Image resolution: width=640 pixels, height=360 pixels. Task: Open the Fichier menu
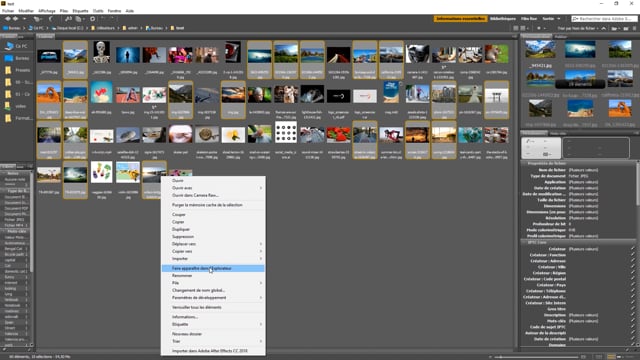point(8,11)
